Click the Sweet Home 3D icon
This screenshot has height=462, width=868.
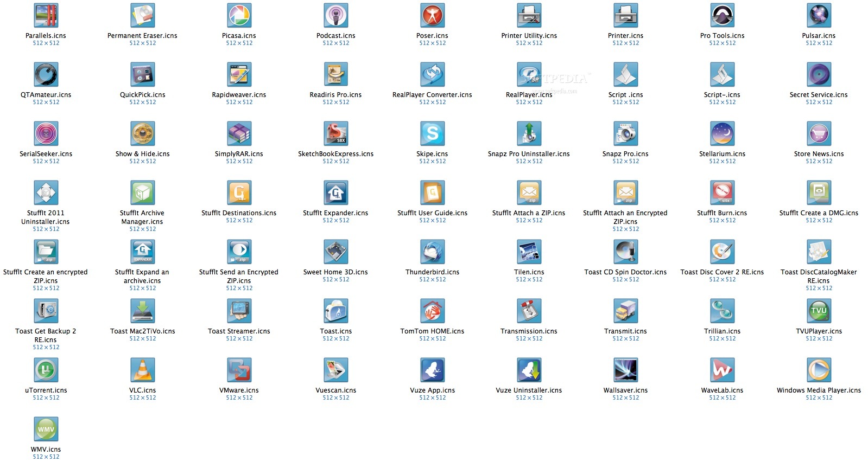click(x=336, y=252)
